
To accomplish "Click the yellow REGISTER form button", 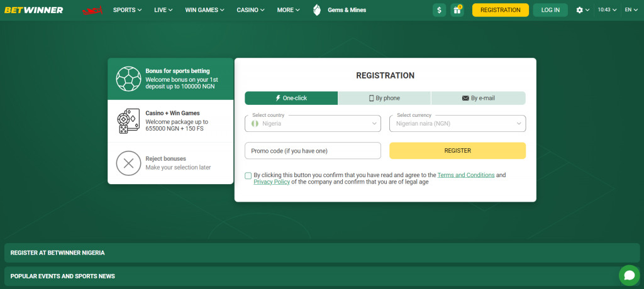I will pos(458,151).
